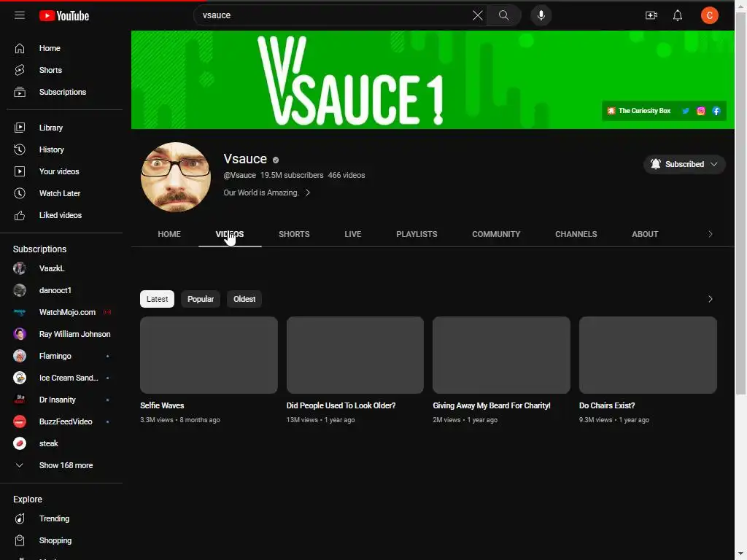The image size is (747, 560).
Task: Switch to the SHORTS channel tab
Action: click(294, 234)
